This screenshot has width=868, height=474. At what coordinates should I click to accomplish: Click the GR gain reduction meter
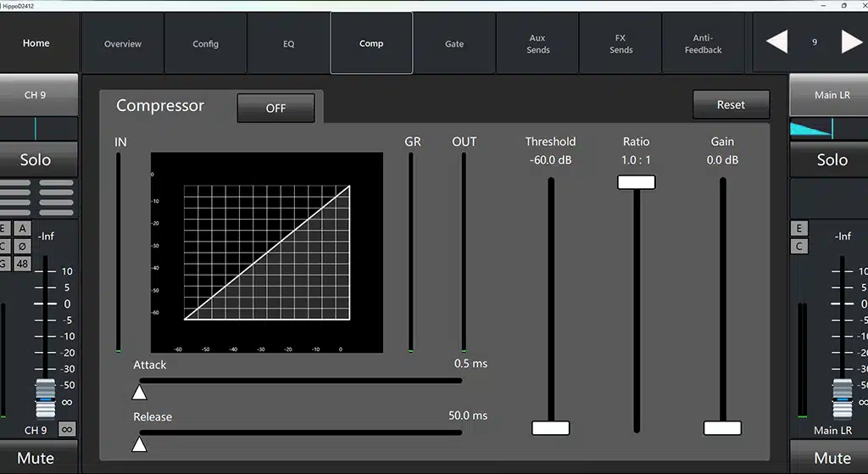[411, 253]
